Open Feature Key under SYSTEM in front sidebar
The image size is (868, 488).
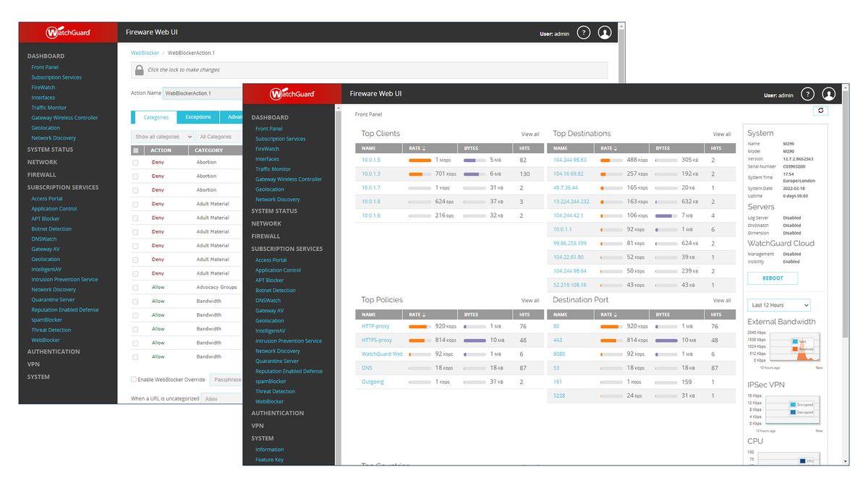(x=269, y=459)
